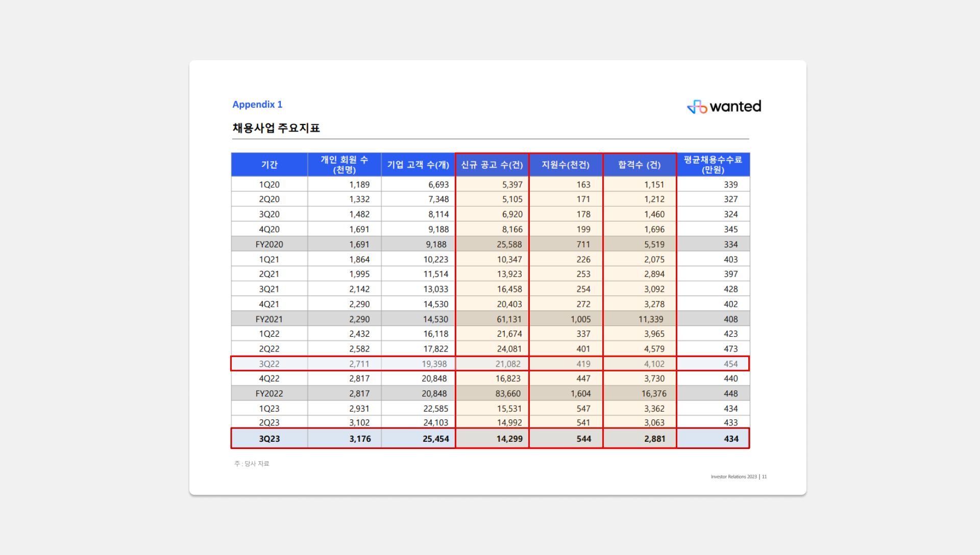Click the value '25,588' in FY2020 row
980x555 pixels.
pos(509,245)
